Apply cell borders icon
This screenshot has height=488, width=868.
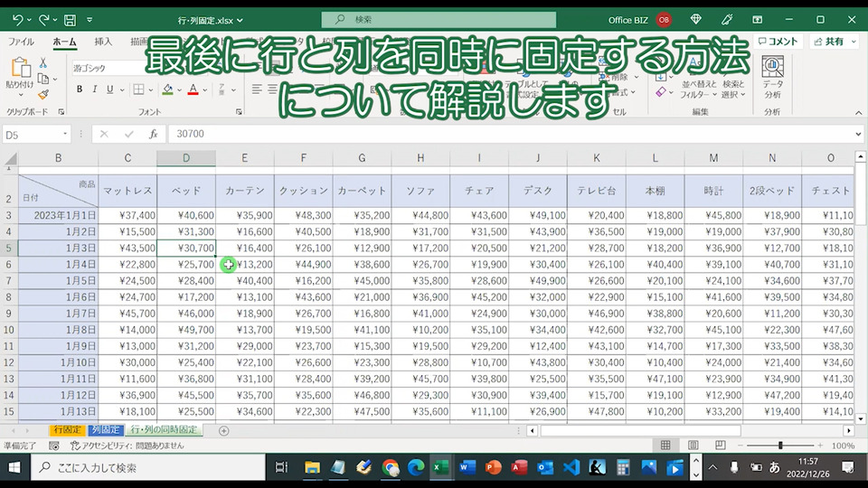point(138,89)
